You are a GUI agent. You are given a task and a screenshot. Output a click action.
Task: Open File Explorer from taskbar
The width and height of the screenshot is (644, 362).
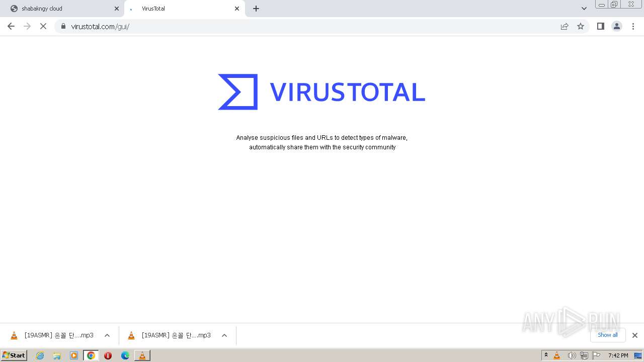(x=57, y=355)
